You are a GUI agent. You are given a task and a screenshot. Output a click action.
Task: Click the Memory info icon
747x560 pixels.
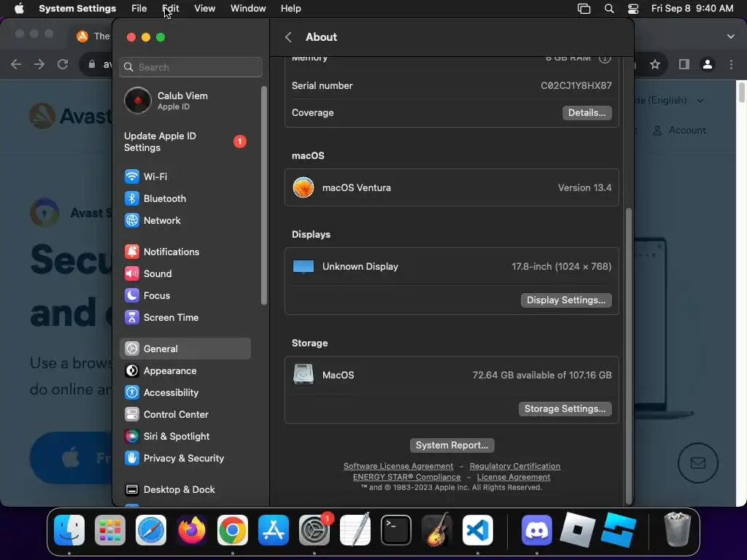tap(605, 58)
